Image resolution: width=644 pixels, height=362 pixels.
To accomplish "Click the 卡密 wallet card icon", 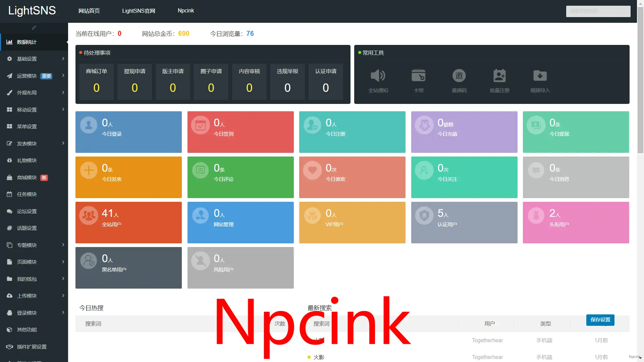I will pyautogui.click(x=418, y=76).
